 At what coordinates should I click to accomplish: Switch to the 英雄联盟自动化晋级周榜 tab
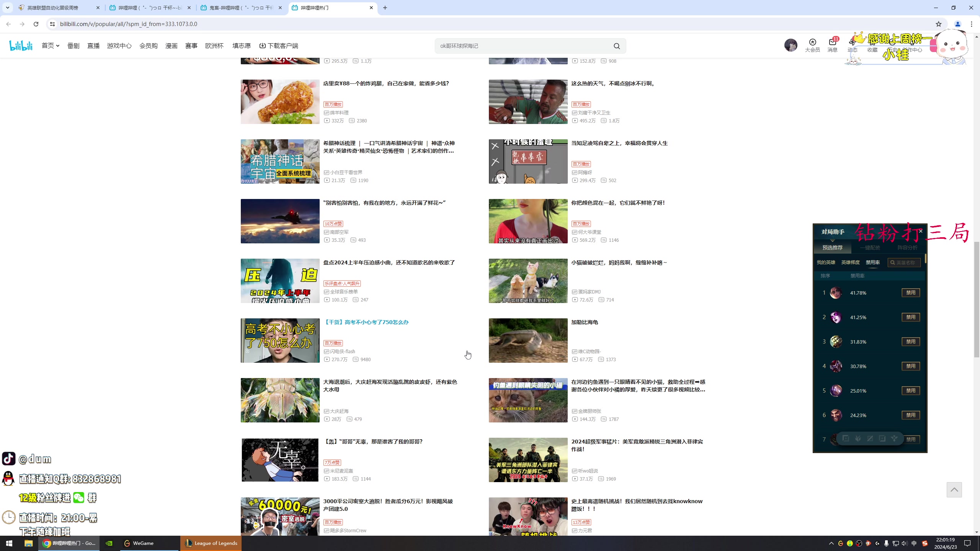coord(59,8)
